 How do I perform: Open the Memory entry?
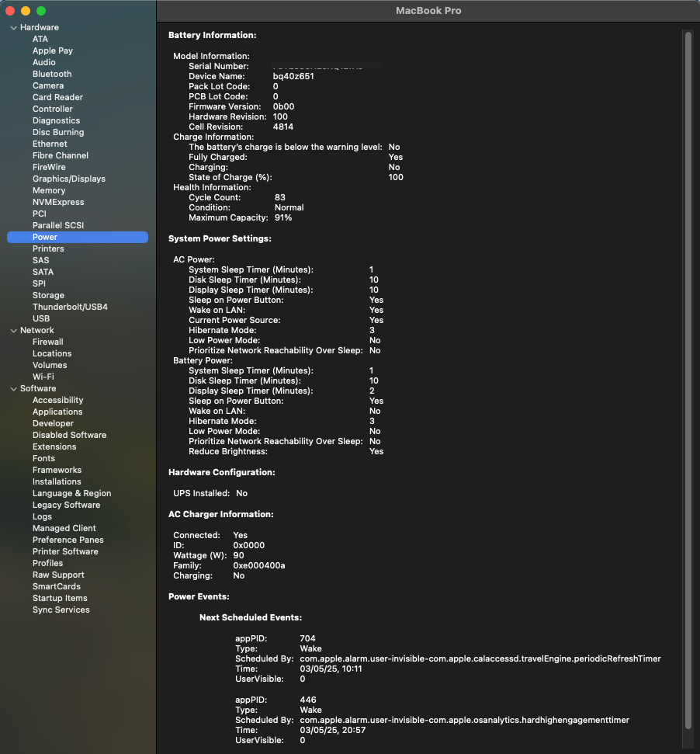49,190
